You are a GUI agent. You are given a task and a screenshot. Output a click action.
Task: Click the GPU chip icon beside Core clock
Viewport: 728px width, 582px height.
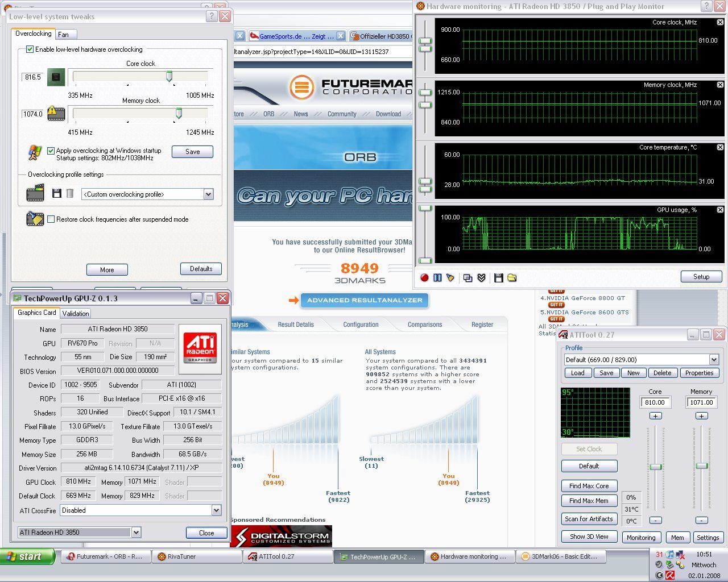[x=56, y=77]
